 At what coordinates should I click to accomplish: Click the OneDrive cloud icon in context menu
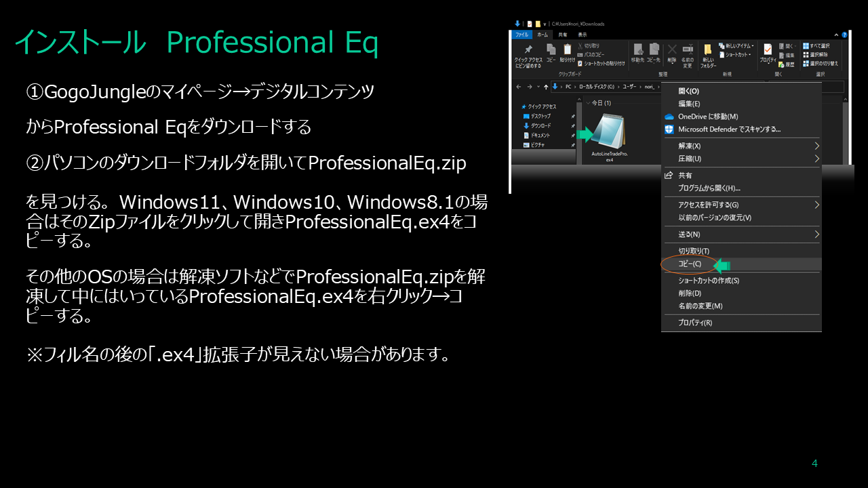[669, 117]
